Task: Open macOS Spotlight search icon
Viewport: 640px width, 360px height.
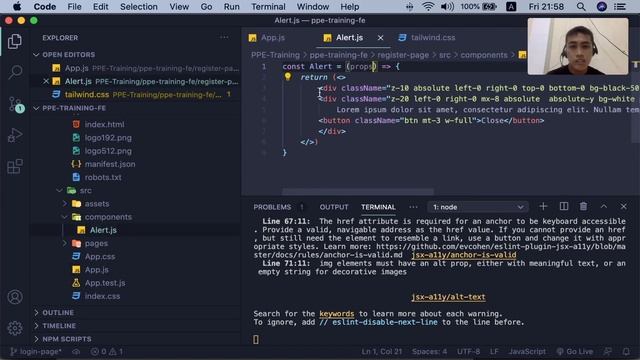Action: point(581,7)
